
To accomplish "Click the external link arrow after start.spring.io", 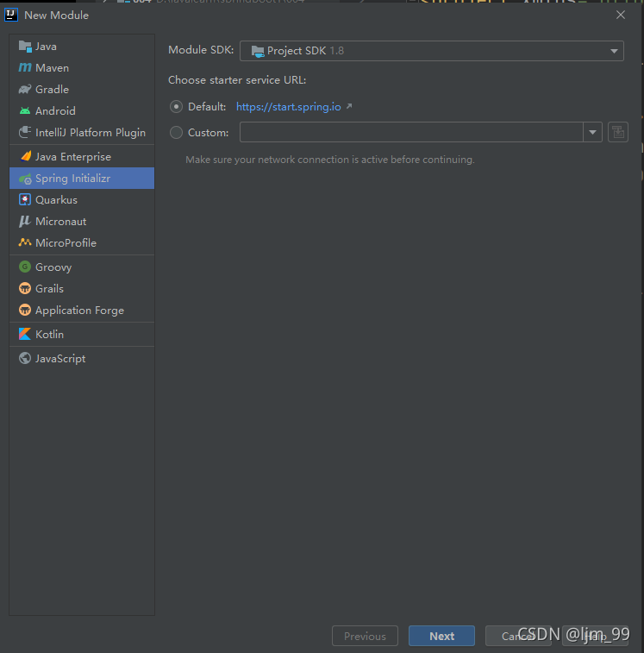I will pyautogui.click(x=349, y=106).
